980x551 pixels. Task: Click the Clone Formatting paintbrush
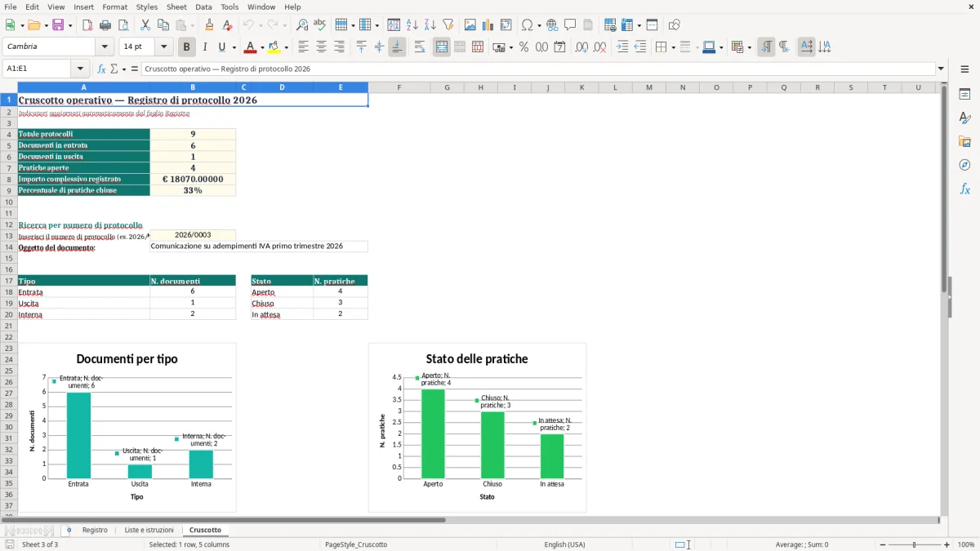pos(210,25)
